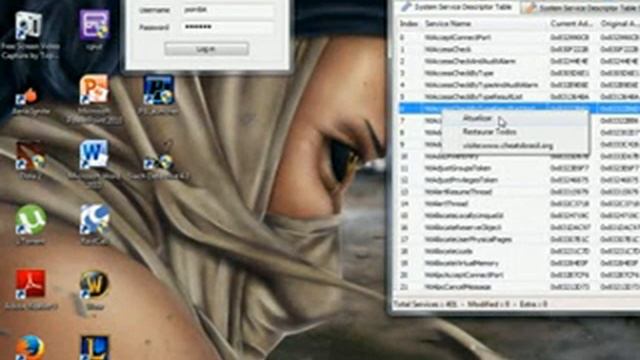
Task: Open Microsoft PowerPoint 2010 desktop shortcut
Action: click(x=94, y=100)
